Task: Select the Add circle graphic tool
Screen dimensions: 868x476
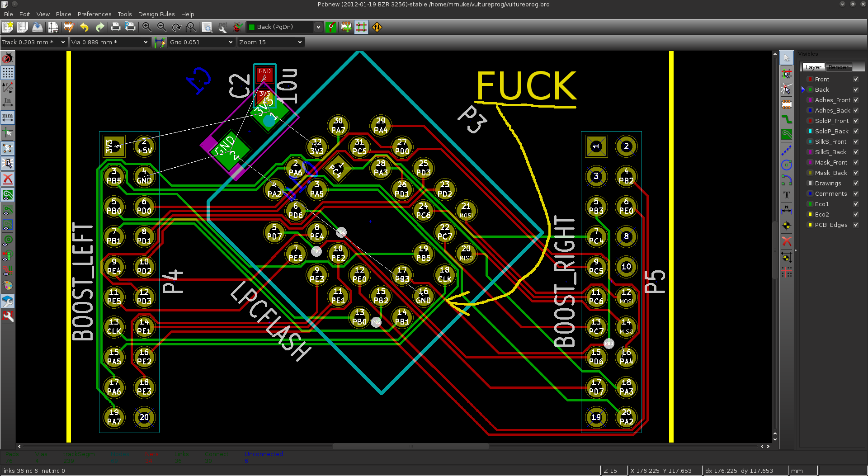Action: [787, 165]
